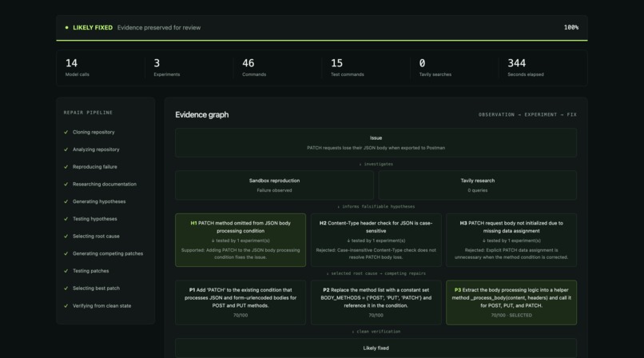Image resolution: width=644 pixels, height=358 pixels.
Task: Click the green status dot beside LIKELY FIXED
Action: [66, 27]
